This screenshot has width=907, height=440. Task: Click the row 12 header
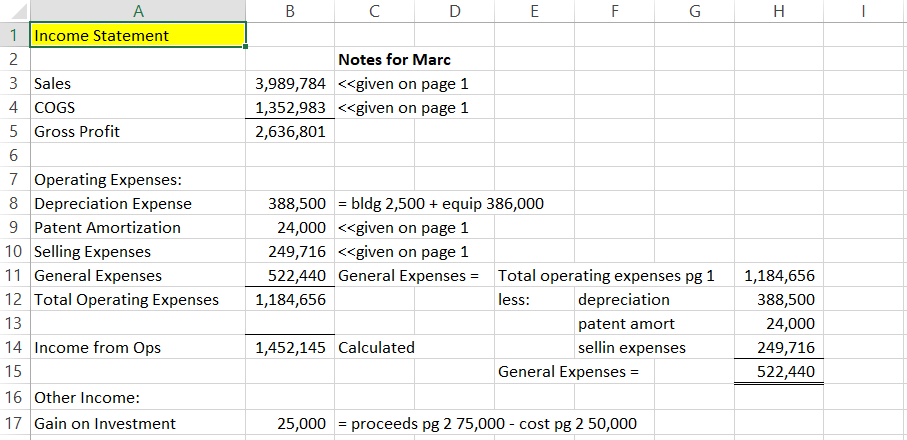click(x=15, y=300)
